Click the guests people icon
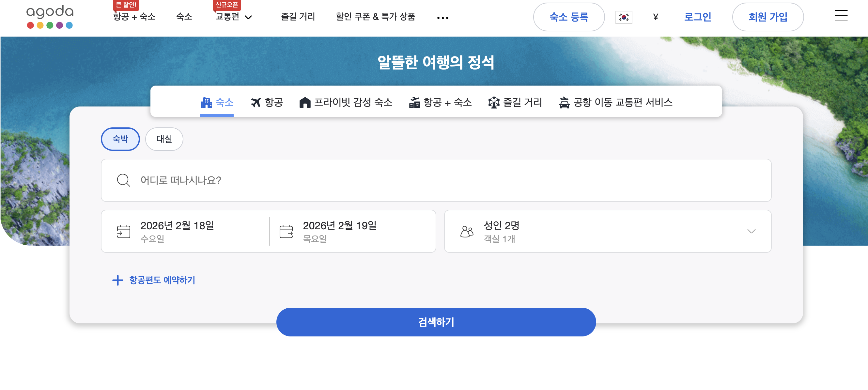The height and width of the screenshot is (390, 868). click(x=467, y=232)
